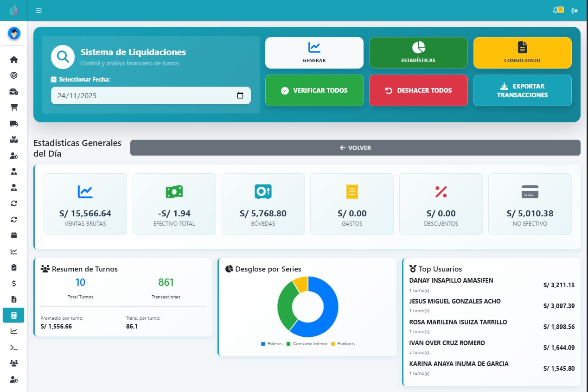This screenshot has height=392, width=588.
Task: Collapse the sidebar using hamburger menu
Action: tap(38, 11)
